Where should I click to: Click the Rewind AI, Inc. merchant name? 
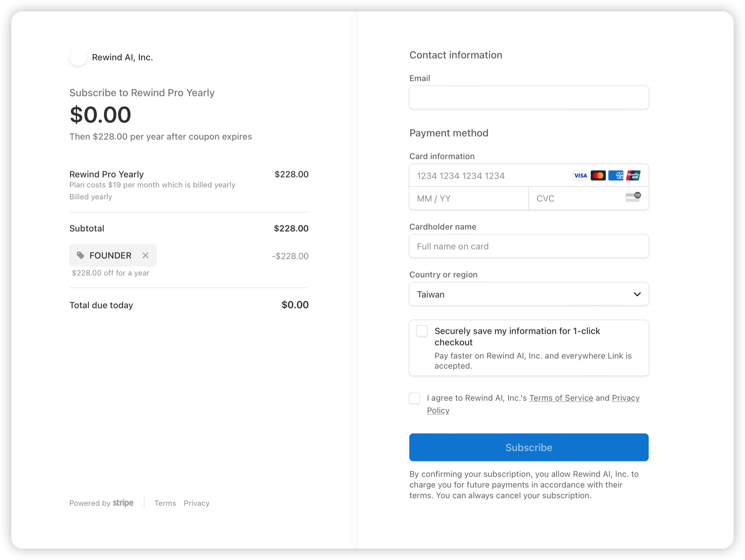click(x=122, y=58)
